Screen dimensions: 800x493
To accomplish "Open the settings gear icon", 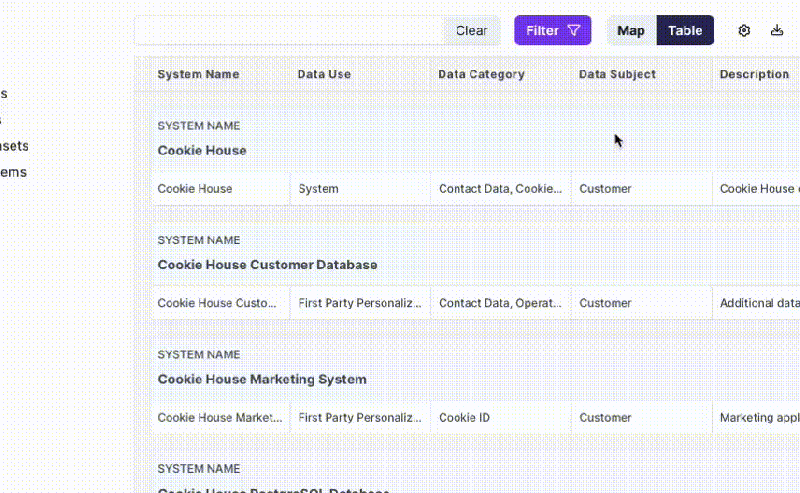I will coord(744,31).
